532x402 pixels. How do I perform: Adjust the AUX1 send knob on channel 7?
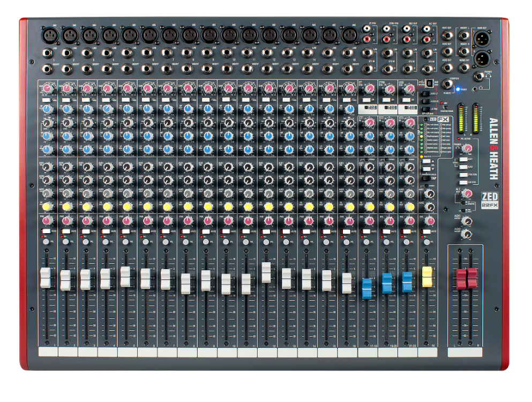pyautogui.click(x=168, y=167)
